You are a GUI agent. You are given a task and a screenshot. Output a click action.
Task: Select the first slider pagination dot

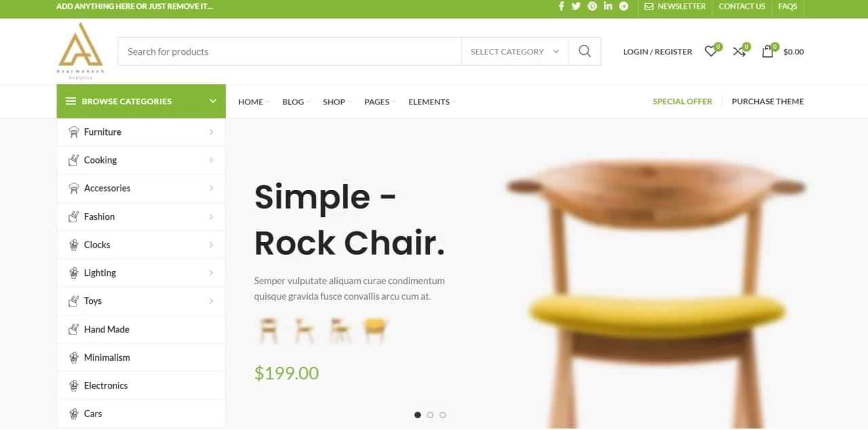click(418, 415)
